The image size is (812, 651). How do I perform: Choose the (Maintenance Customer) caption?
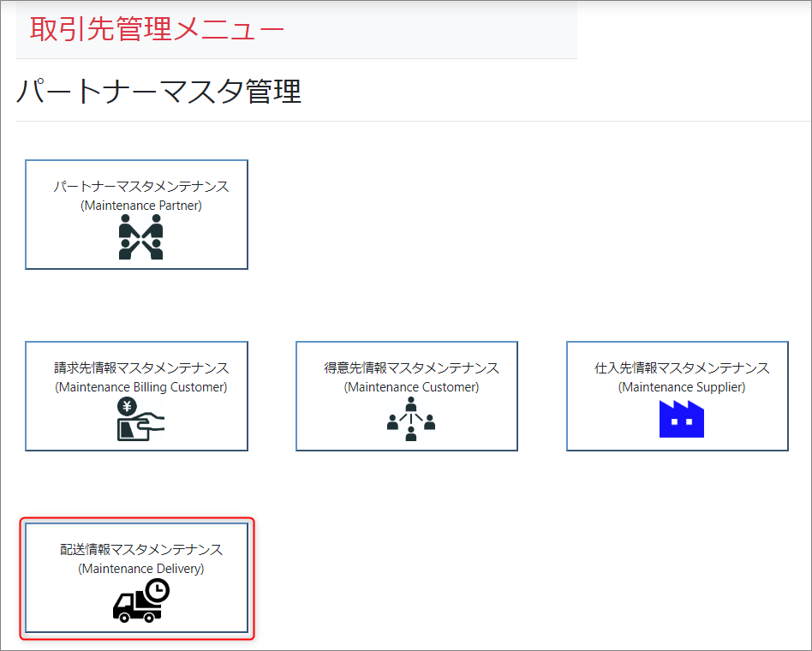411,387
